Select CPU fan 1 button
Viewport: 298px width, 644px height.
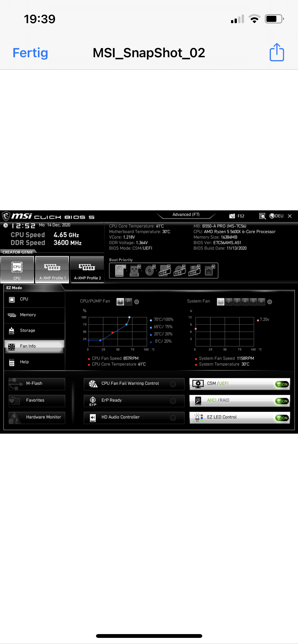point(120,302)
